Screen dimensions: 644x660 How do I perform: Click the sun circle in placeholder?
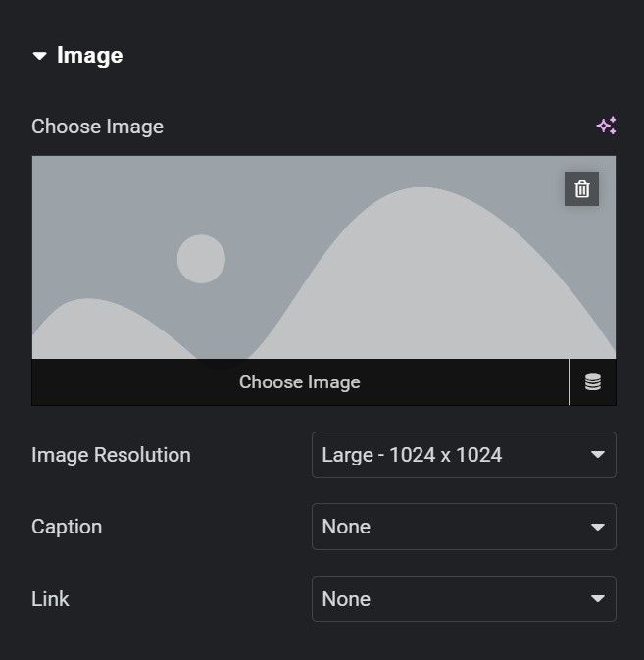tap(201, 259)
